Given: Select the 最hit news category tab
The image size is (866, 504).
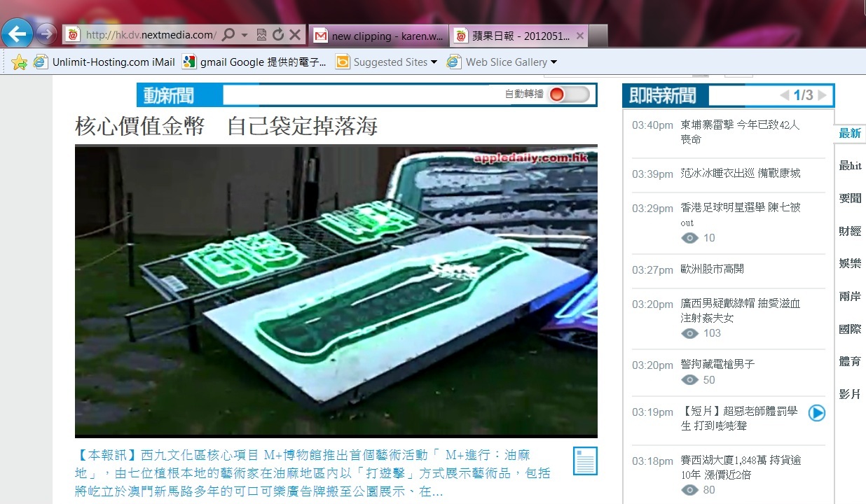Looking at the screenshot, I should click(850, 166).
